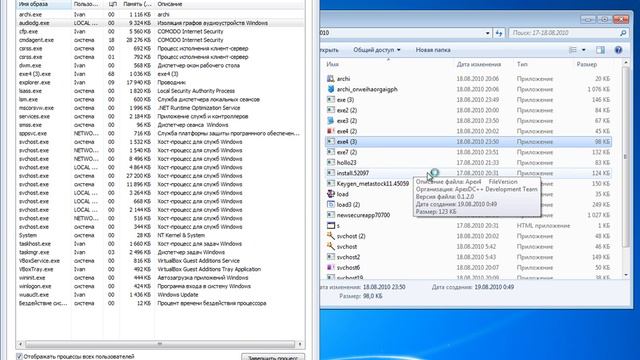The height and width of the screenshot is (360, 640).
Task: Select the load3 (2) file icon
Action: click(x=331, y=204)
